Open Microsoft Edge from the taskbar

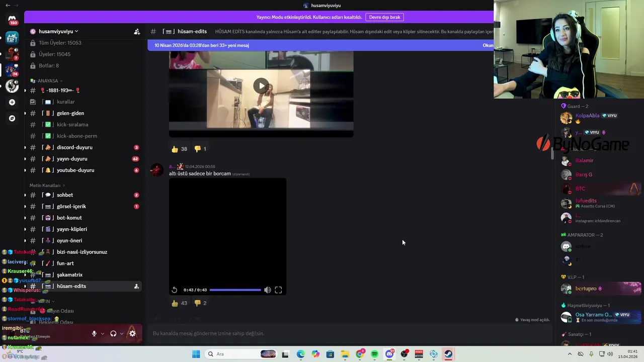300,354
